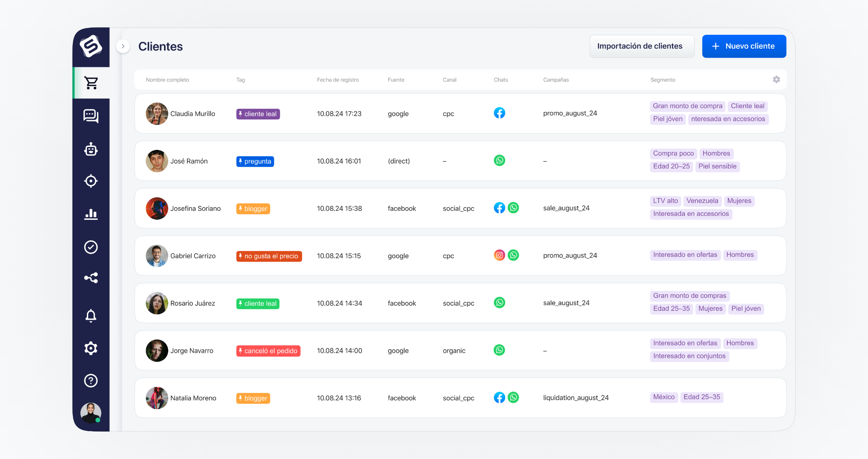The image size is (868, 459).
Task: Open the profile avatar at sidebar bottom
Action: [90, 412]
